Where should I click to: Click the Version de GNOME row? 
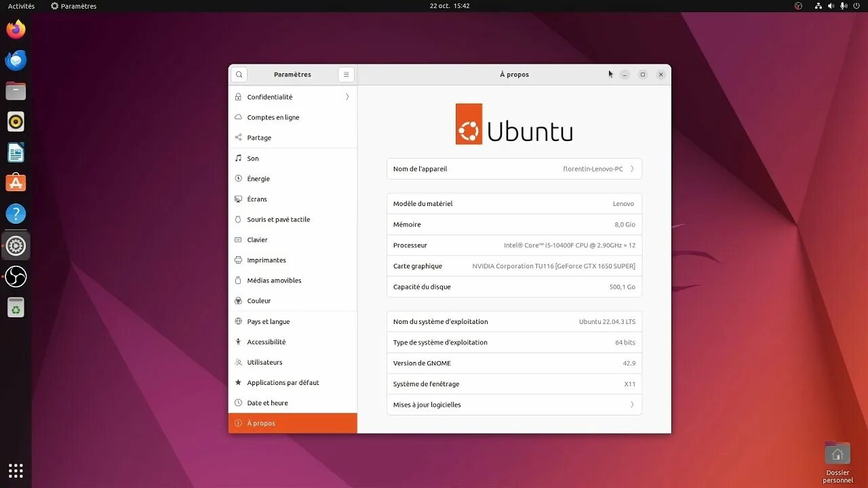pos(514,363)
